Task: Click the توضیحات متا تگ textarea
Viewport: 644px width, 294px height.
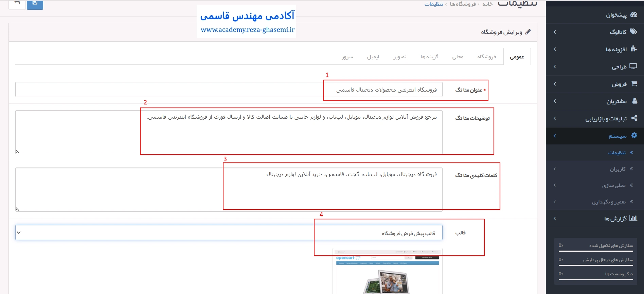Action: tap(229, 132)
